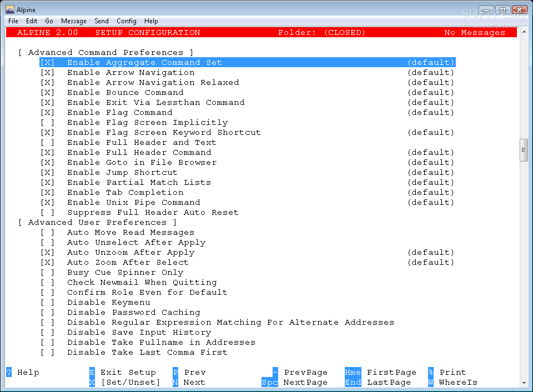Select 'Enable Flag Screen Keyword Shortcut' text
This screenshot has height=392, width=533.
click(x=164, y=133)
